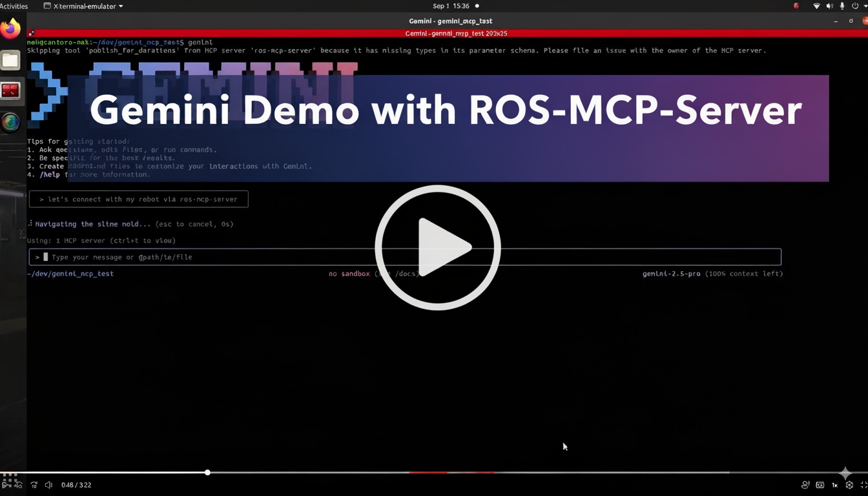Click the 0:48 / 3:22 time display
Screen dimensions: 868x496
coord(76,485)
